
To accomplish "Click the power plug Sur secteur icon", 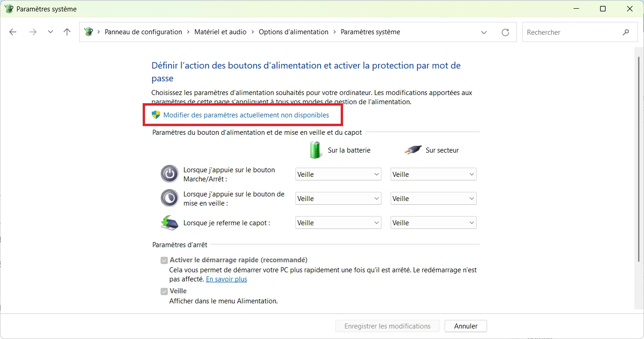I will [x=413, y=149].
